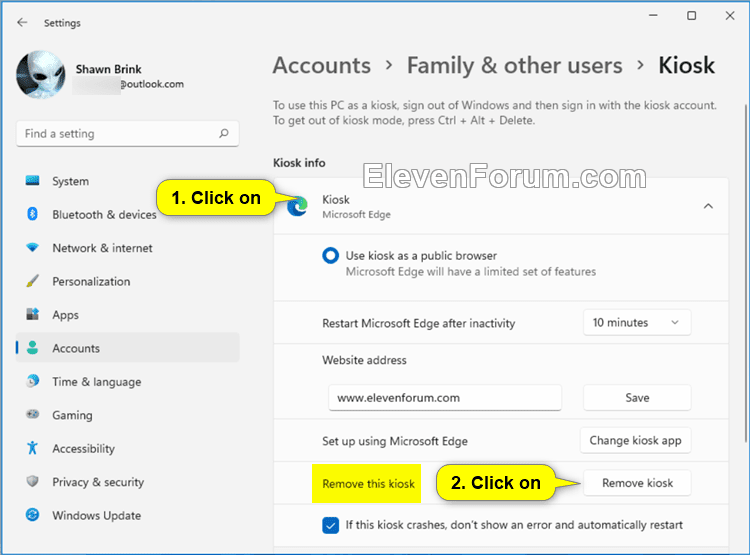
Task: Open the 10 minutes inactivity dropdown
Action: [x=637, y=322]
